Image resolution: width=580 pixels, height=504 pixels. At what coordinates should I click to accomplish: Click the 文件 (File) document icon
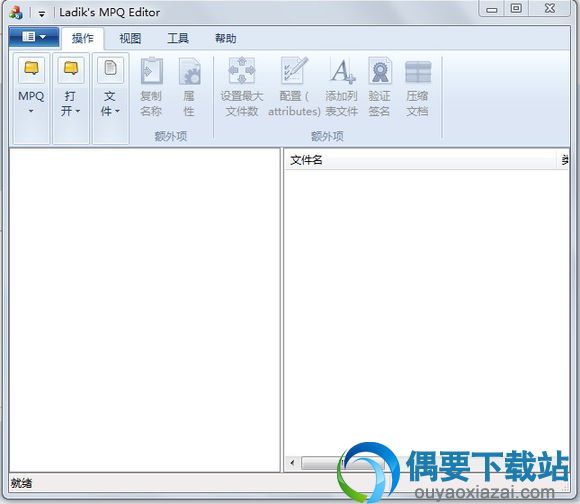(110, 69)
